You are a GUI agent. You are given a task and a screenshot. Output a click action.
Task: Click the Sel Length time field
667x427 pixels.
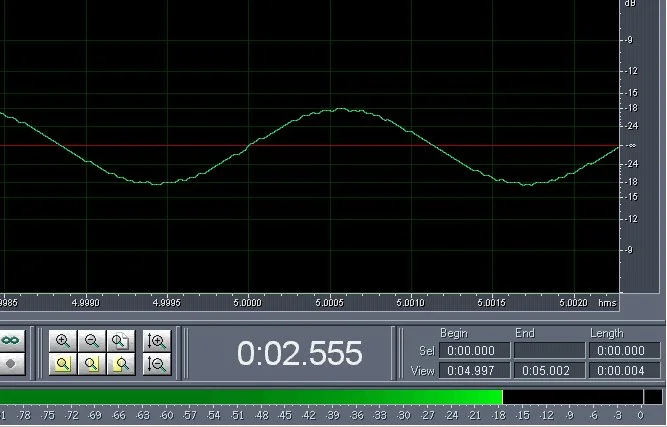pos(623,351)
